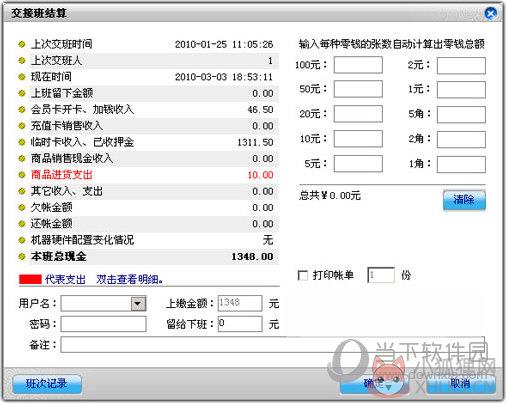The image size is (506, 403).
Task: Click the 还帐金额 row
Action: pyautogui.click(x=149, y=224)
